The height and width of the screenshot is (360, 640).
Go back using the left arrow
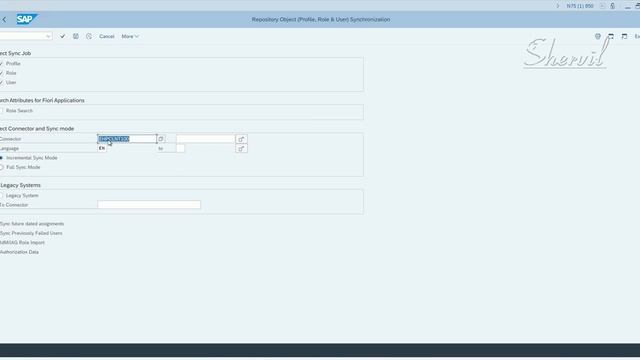4,19
